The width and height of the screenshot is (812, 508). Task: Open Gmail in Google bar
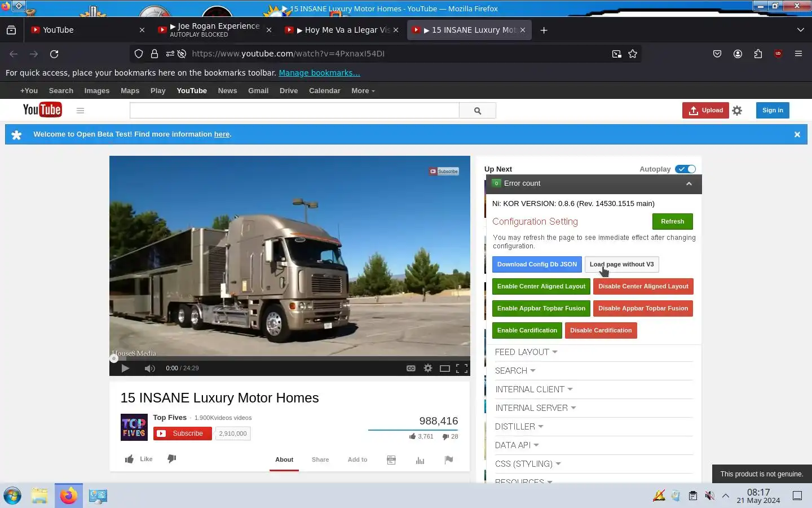258,91
